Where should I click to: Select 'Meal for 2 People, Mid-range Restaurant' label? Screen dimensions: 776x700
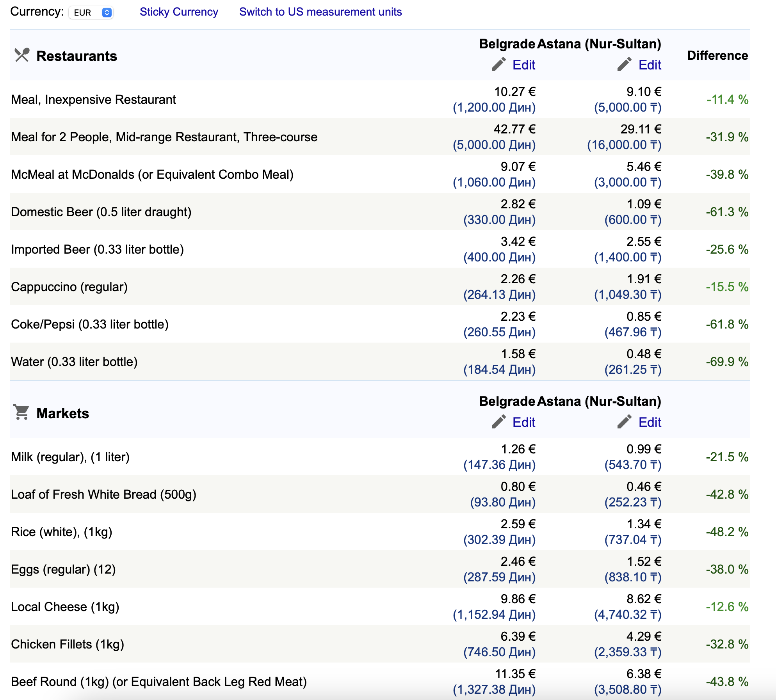point(164,137)
